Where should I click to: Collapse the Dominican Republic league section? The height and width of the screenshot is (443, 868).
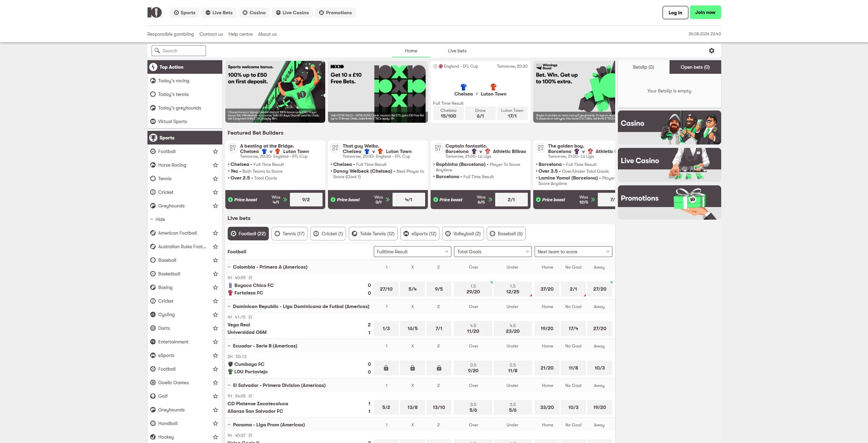tap(229, 307)
